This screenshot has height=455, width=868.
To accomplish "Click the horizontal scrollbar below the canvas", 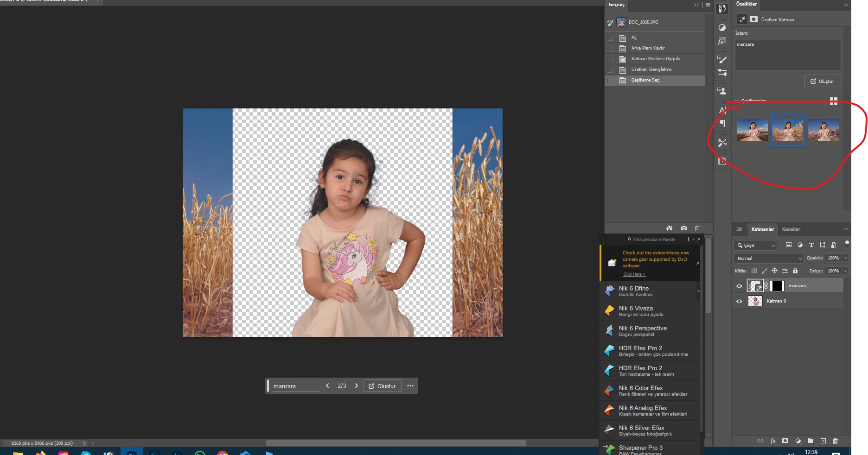I will click(x=396, y=443).
